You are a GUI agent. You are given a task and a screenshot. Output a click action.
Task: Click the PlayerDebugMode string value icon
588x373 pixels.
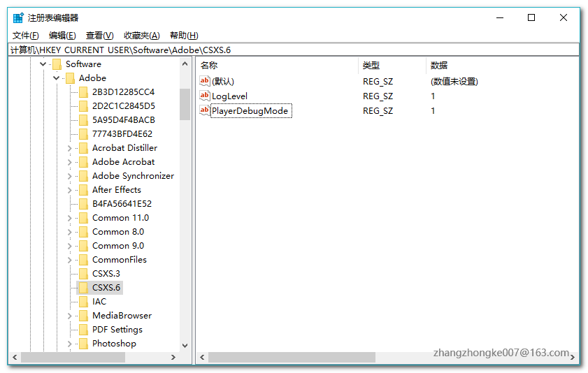click(x=204, y=110)
